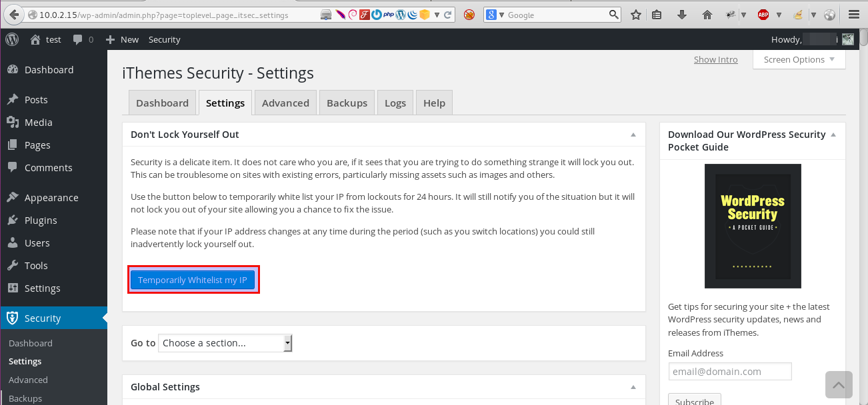This screenshot has height=405, width=868.
Task: Click the Debian swirl icon in the address bar
Action: pyautogui.click(x=352, y=15)
